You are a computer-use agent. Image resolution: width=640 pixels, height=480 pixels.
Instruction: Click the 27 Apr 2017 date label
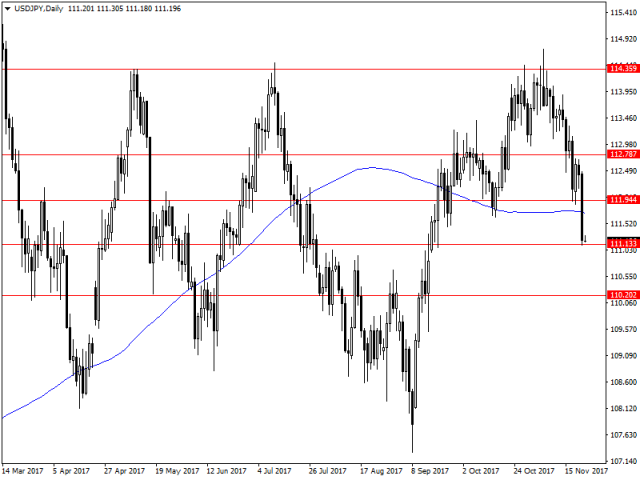pyautogui.click(x=124, y=471)
